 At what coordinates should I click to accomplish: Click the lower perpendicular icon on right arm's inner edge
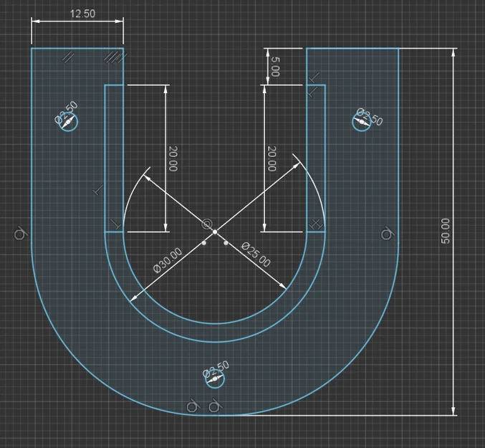[312, 92]
